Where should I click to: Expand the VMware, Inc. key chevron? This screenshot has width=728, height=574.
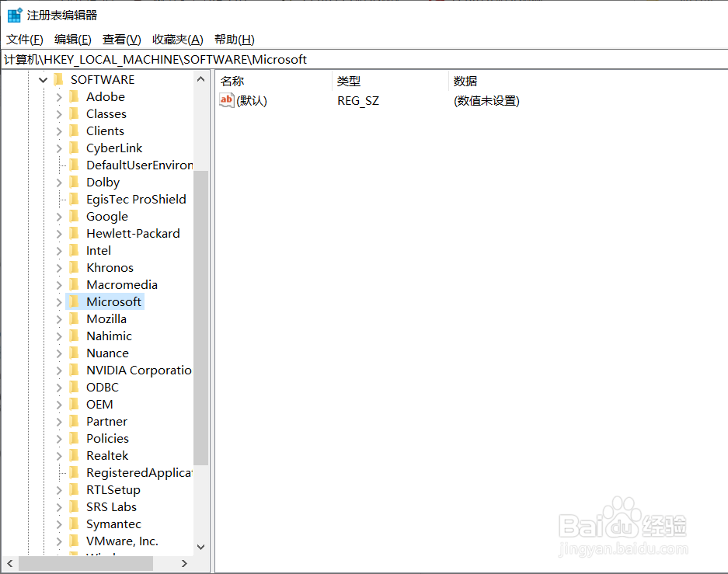coord(59,541)
